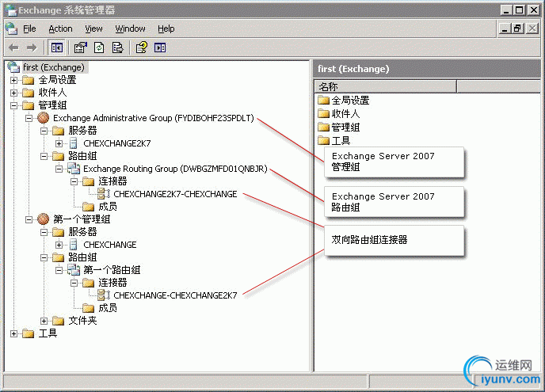Toggle the Action Pane toolbar icon

pos(160,48)
